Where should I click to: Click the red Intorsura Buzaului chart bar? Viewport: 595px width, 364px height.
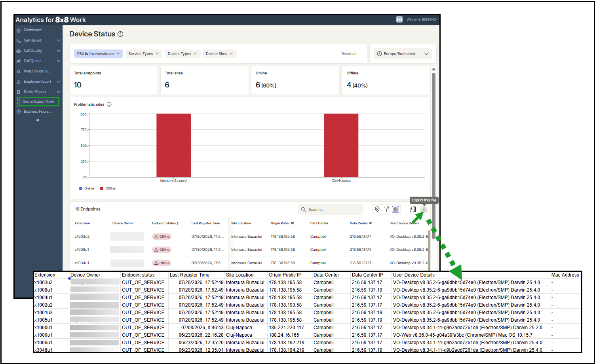click(173, 146)
